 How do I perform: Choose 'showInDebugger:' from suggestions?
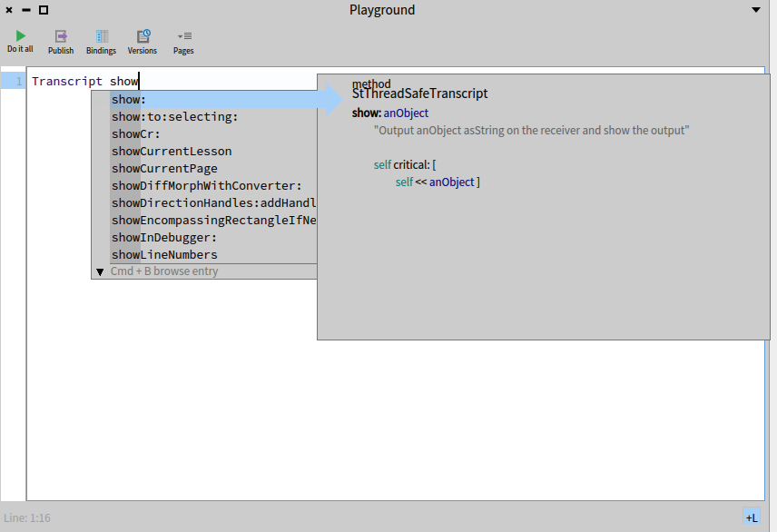tap(164, 238)
